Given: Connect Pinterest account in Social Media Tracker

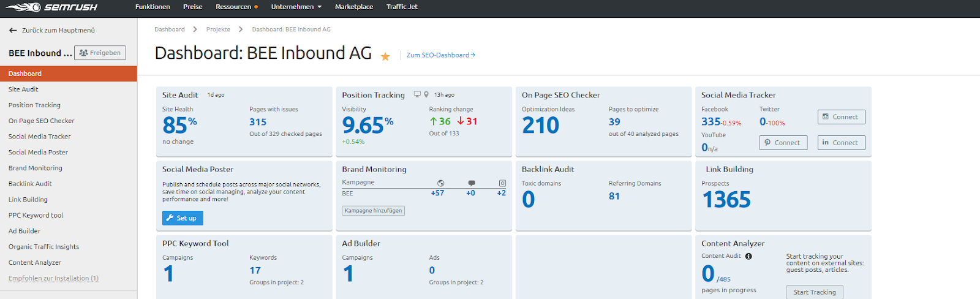Looking at the screenshot, I should tap(783, 143).
